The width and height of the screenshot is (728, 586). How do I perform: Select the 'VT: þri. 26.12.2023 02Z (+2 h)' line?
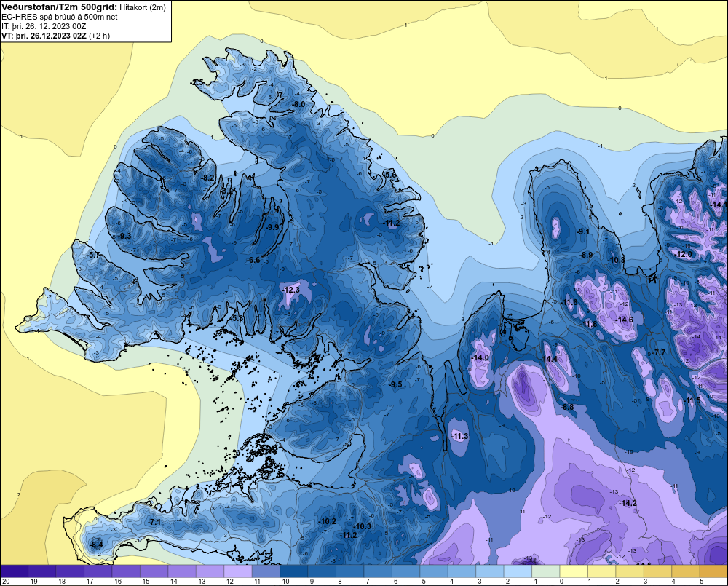click(x=56, y=36)
